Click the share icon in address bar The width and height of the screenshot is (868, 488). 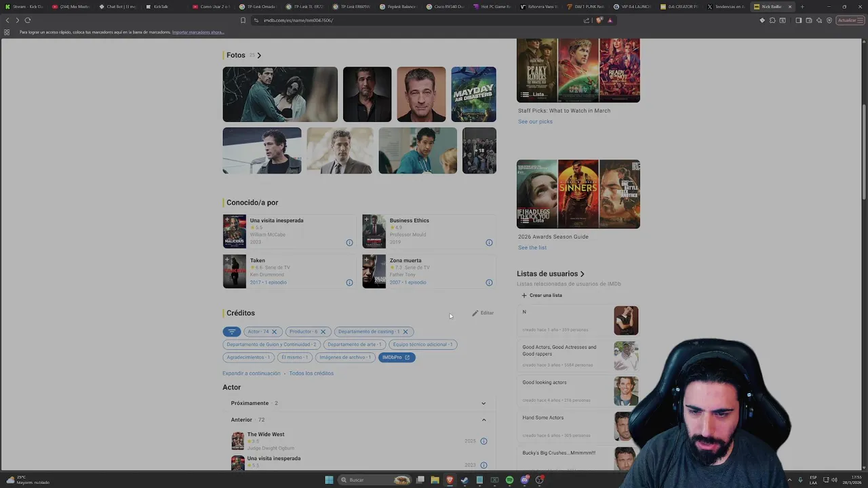click(587, 20)
